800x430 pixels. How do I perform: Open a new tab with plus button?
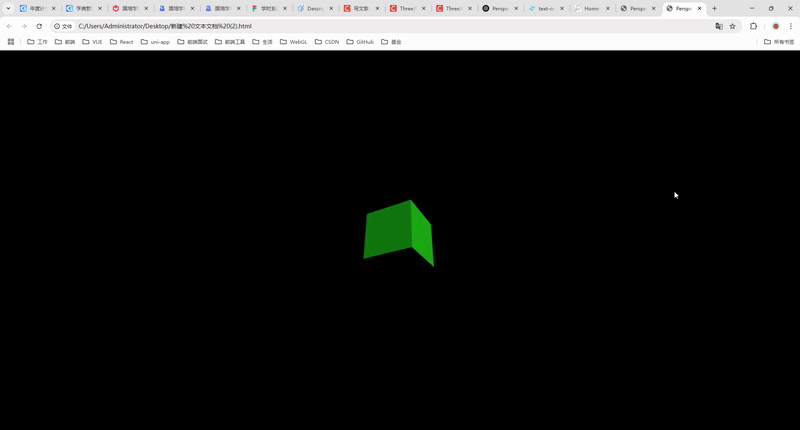point(714,8)
